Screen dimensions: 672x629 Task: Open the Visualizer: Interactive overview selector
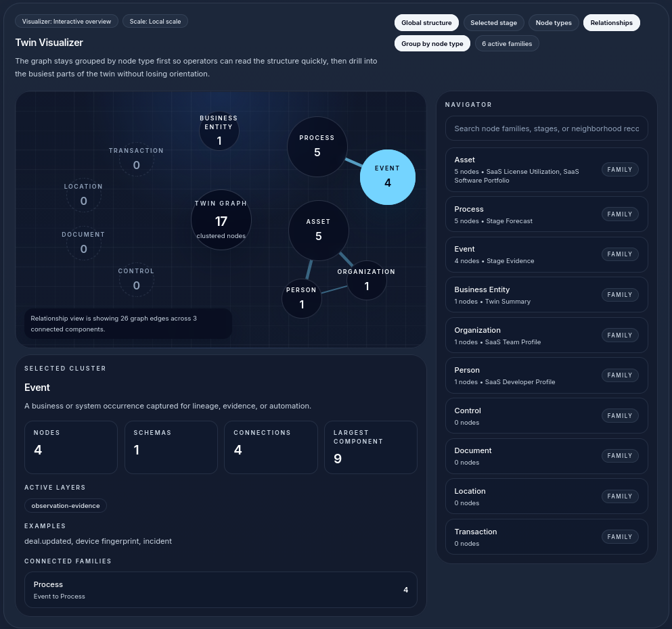click(66, 21)
